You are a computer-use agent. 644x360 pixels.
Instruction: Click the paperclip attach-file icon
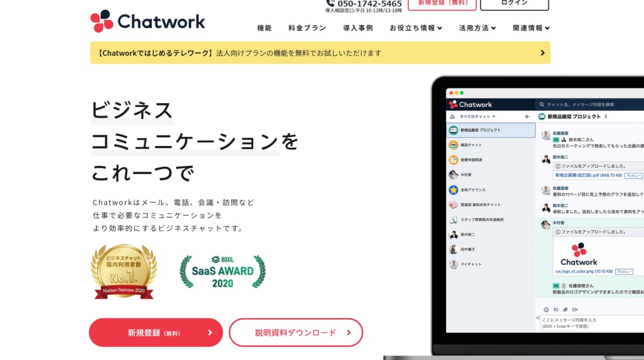coord(565,310)
